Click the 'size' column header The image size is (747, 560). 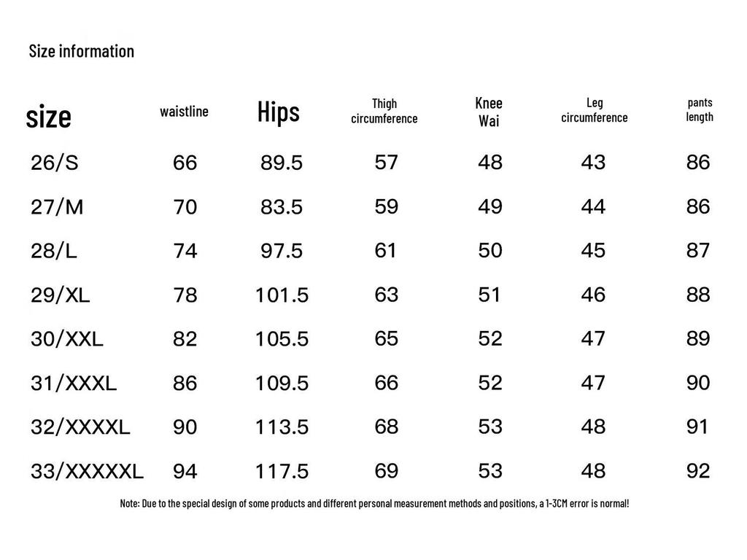tap(49, 117)
